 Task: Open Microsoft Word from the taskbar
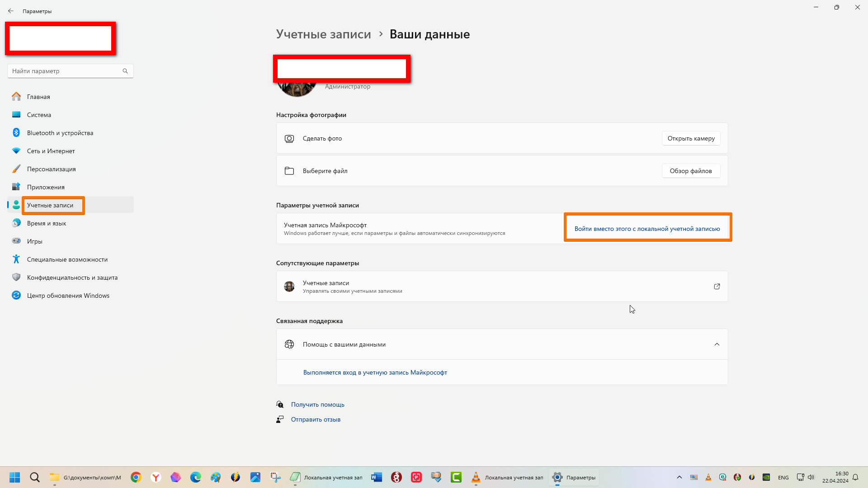[x=376, y=477]
